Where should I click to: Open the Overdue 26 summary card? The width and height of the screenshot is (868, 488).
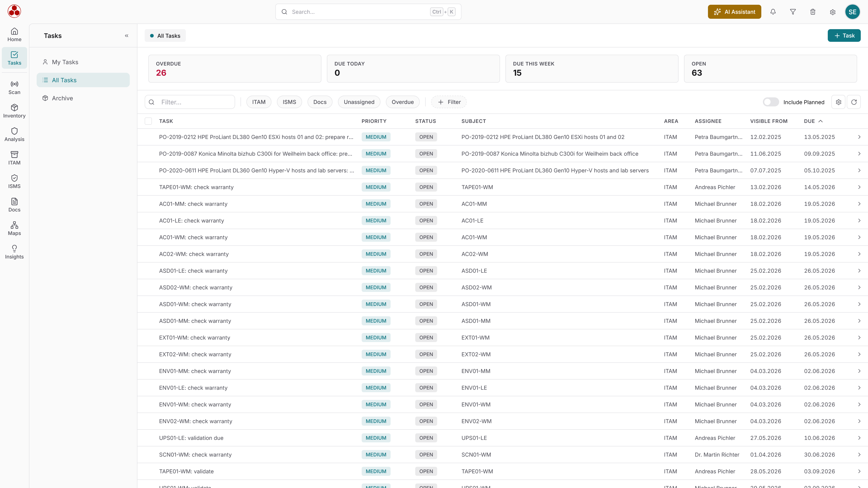[235, 69]
